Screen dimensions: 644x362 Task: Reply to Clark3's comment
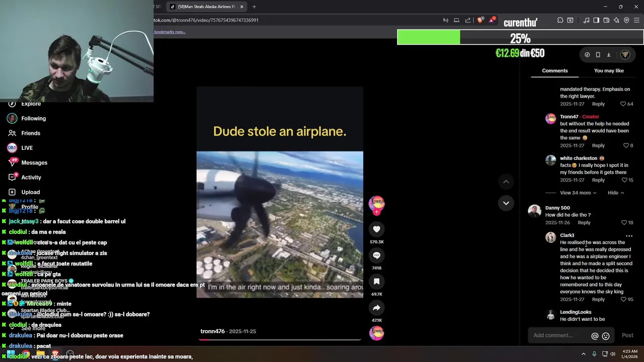click(598, 300)
